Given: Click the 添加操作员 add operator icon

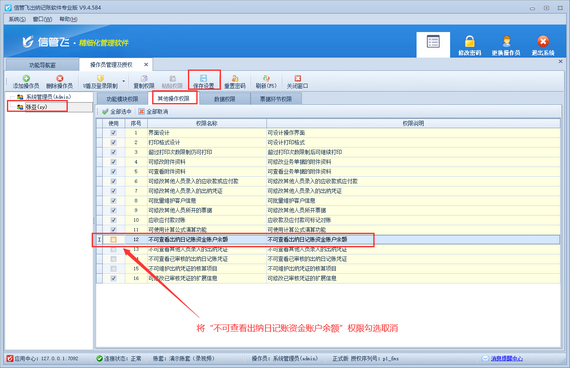Looking at the screenshot, I should [26, 78].
